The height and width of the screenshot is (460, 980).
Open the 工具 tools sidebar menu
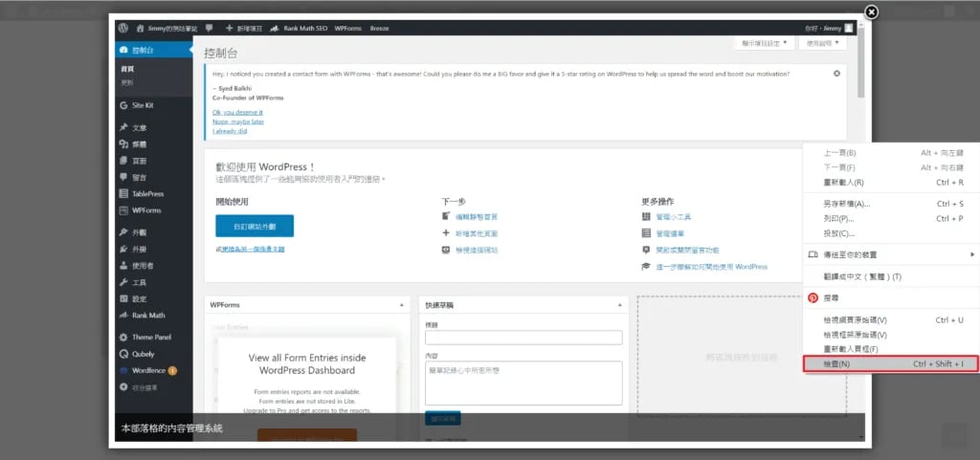point(154,283)
